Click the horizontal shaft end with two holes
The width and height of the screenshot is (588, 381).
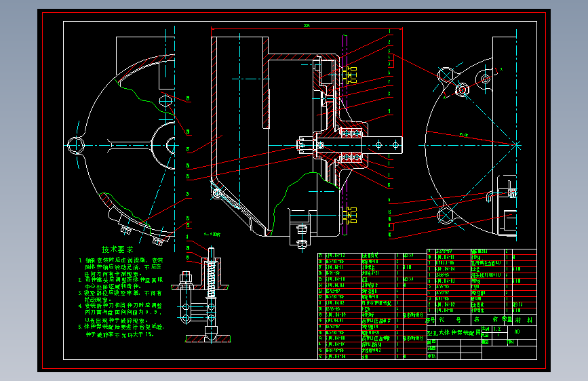point(387,145)
